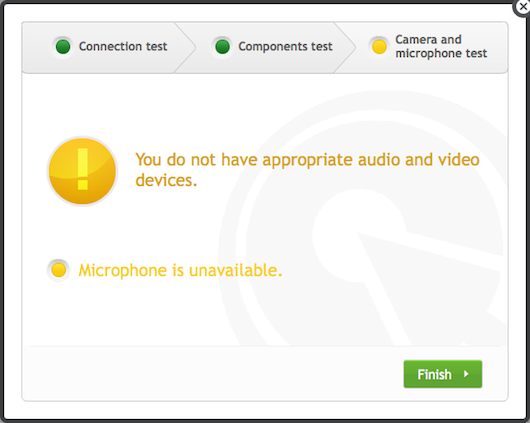This screenshot has height=423, width=530.
Task: Select the Camera and microphone test step
Action: (428, 47)
